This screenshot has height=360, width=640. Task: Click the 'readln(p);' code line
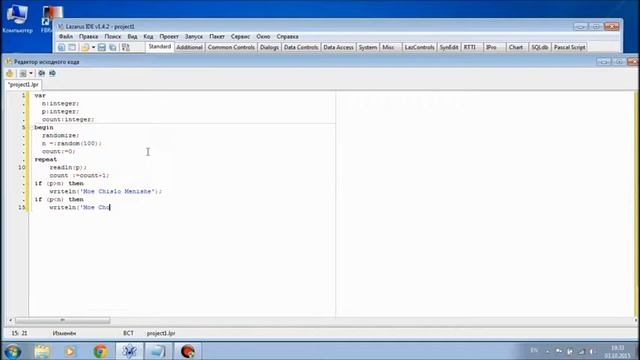[x=68, y=167]
